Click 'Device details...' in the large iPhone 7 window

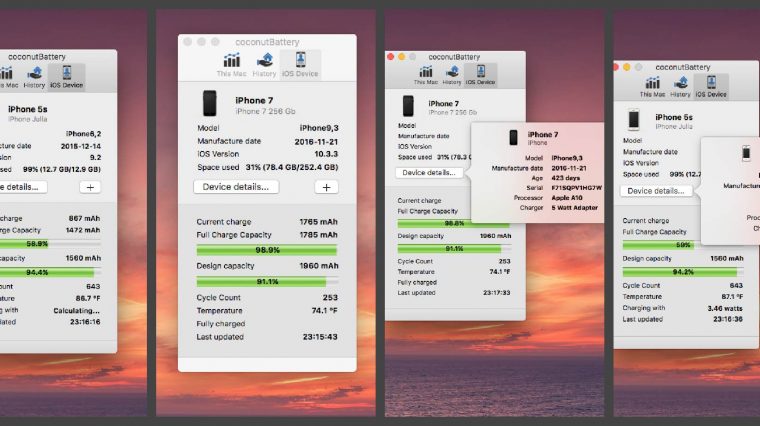coord(236,187)
